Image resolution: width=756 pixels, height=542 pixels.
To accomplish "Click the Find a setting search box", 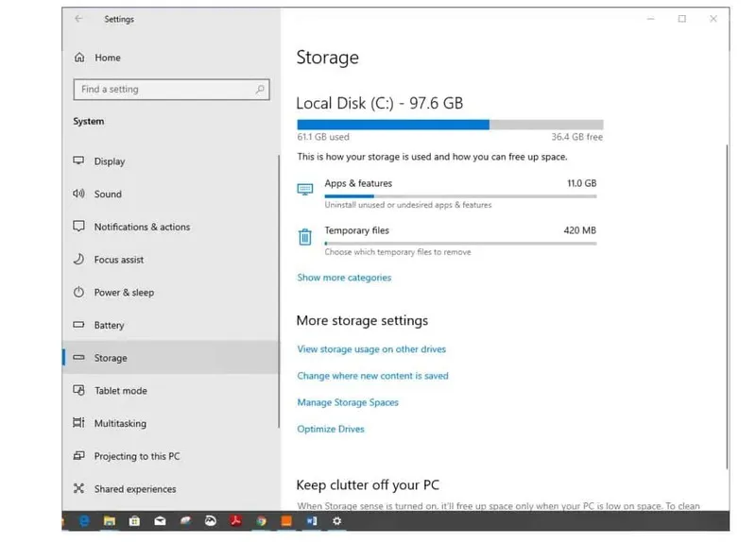I will click(x=161, y=90).
